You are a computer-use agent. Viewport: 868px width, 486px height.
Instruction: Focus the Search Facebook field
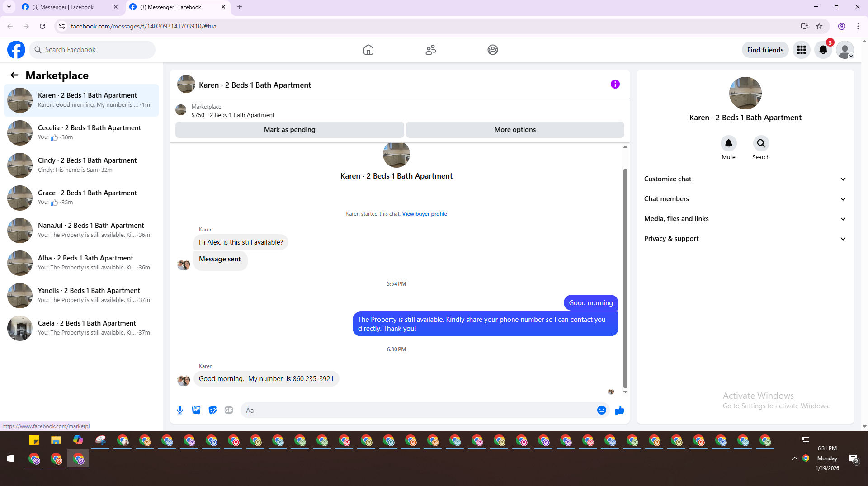click(x=93, y=50)
